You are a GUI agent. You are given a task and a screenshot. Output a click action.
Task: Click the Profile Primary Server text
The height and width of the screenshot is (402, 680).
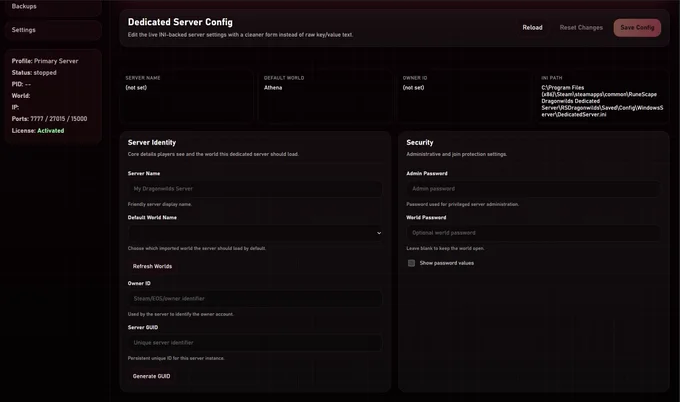(x=45, y=61)
